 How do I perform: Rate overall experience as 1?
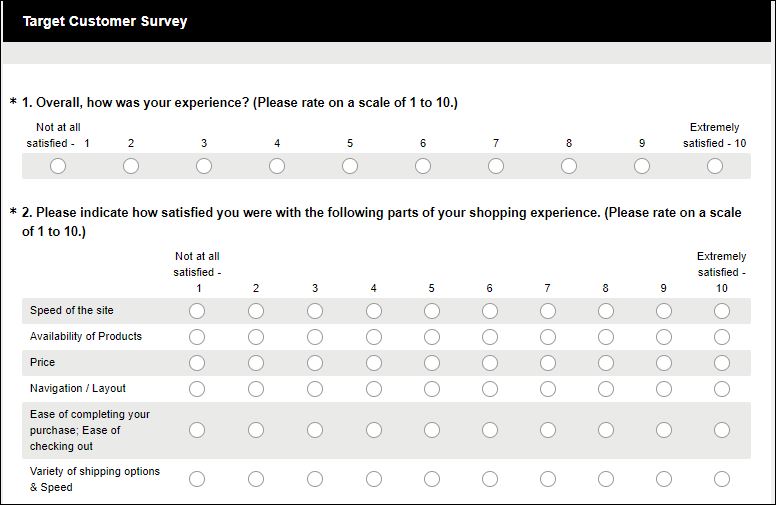58,166
